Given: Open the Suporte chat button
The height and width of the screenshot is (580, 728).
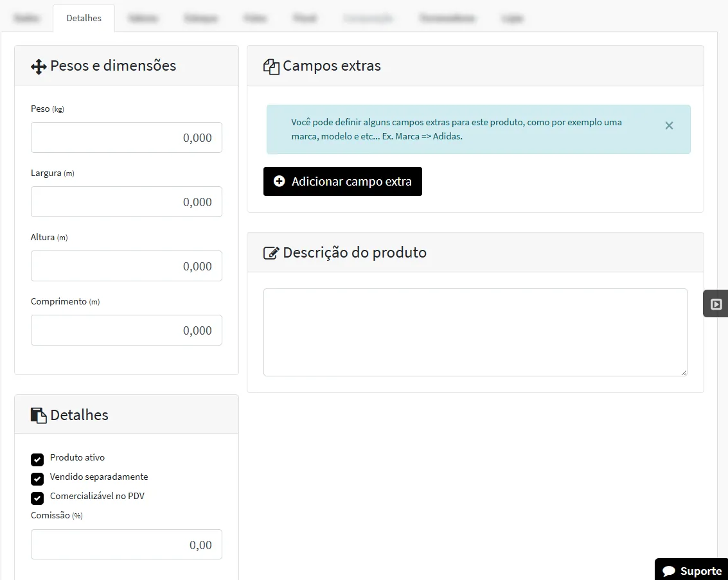Looking at the screenshot, I should pyautogui.click(x=691, y=570).
